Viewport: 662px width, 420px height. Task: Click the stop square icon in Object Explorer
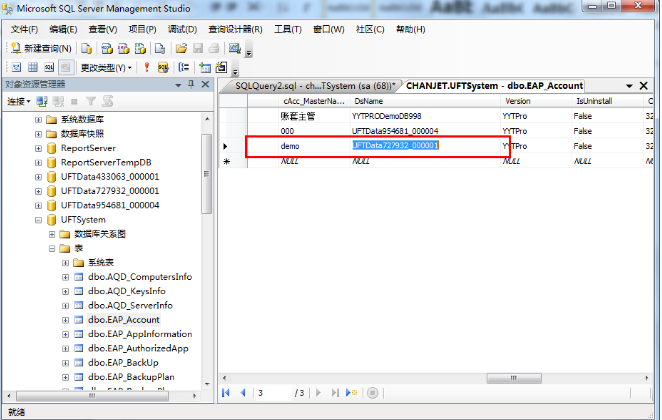click(x=74, y=101)
